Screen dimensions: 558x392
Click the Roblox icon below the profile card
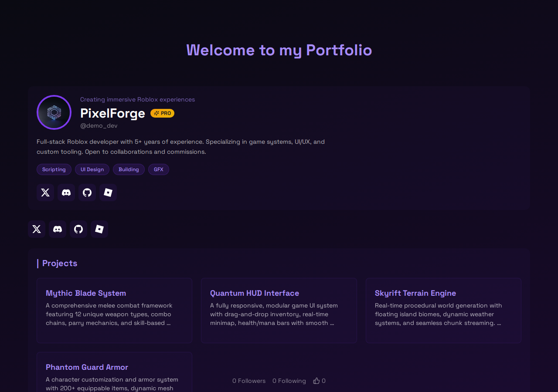[99, 229]
